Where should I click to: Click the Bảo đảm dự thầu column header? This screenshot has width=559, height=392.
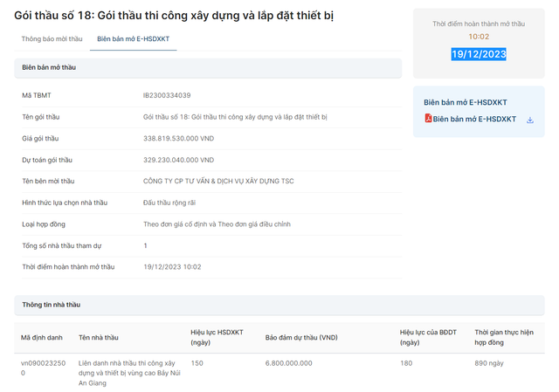301,337
